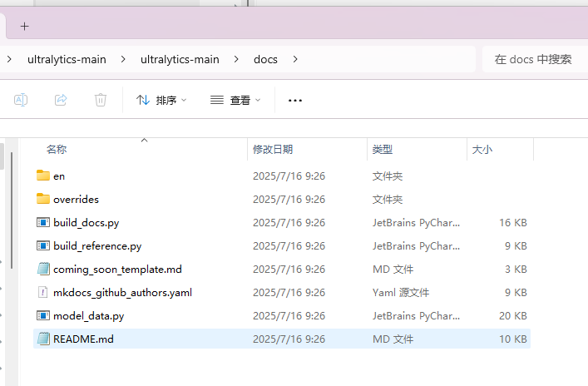This screenshot has height=386, width=588.
Task: Click Yaml 源文件 type cell
Action: tap(401, 293)
